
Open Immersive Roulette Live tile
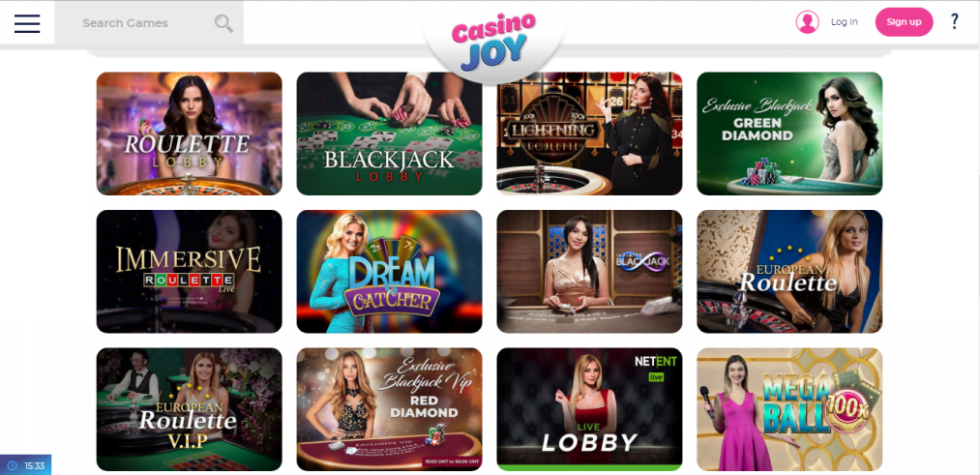point(190,271)
